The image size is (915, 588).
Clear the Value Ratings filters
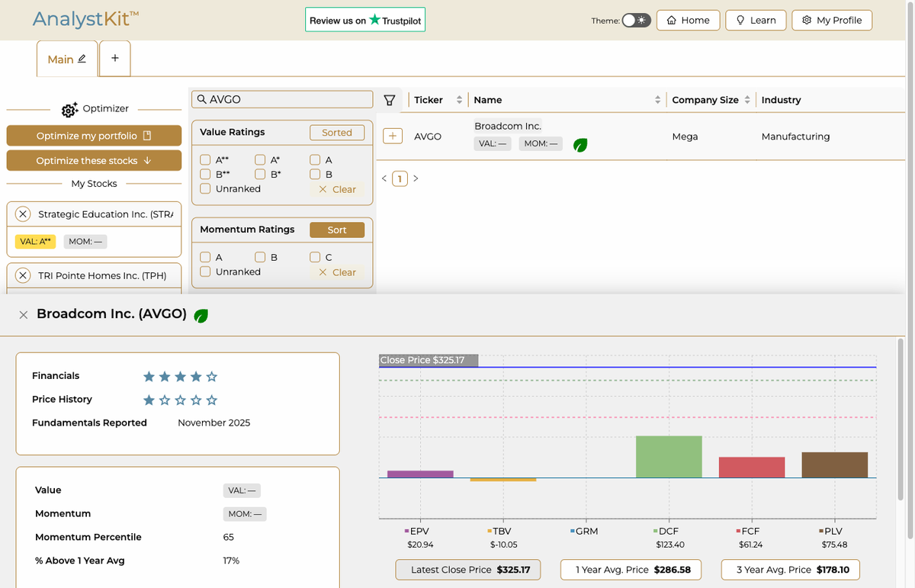(x=337, y=189)
